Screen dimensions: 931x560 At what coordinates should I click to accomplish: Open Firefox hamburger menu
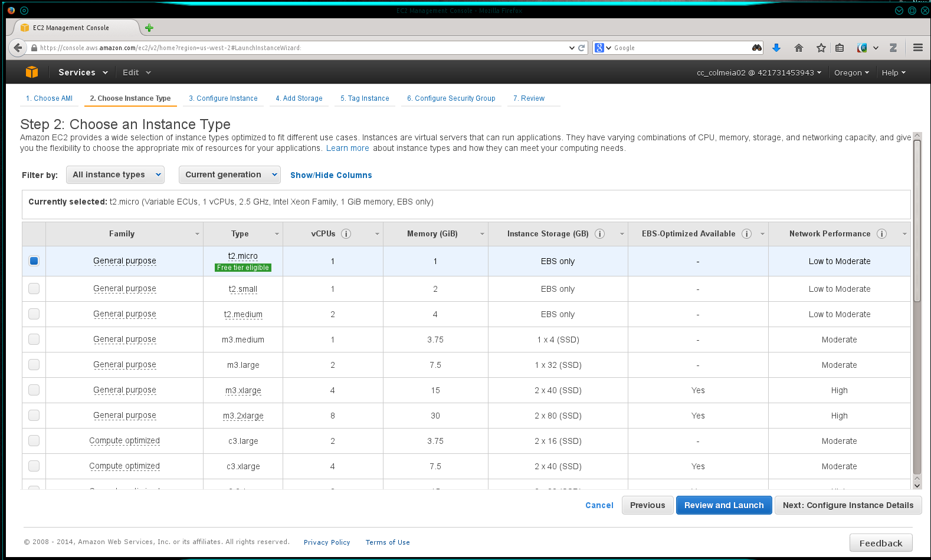coord(917,48)
